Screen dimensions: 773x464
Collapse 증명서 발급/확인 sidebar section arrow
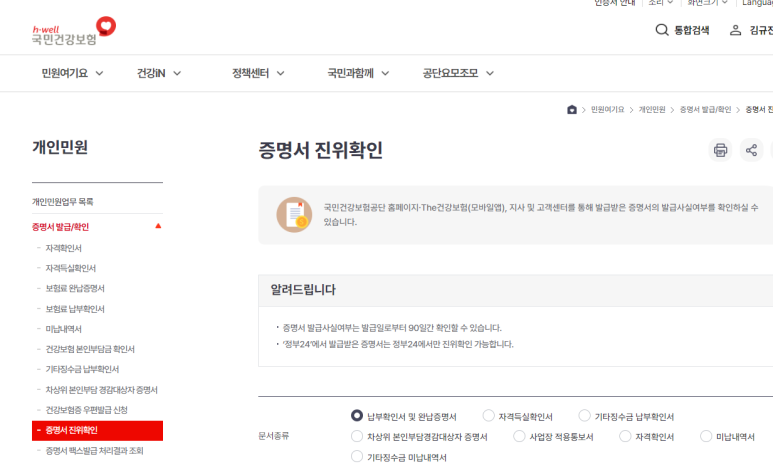(158, 226)
